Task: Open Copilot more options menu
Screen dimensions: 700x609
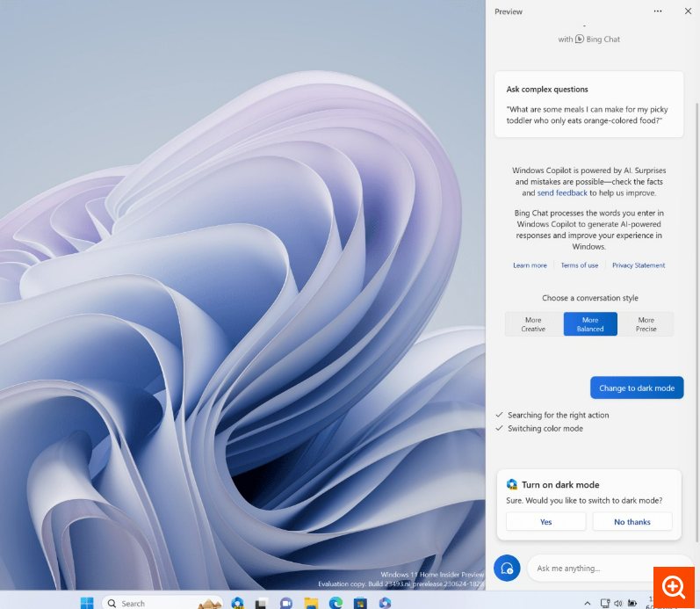Action: coord(658,11)
